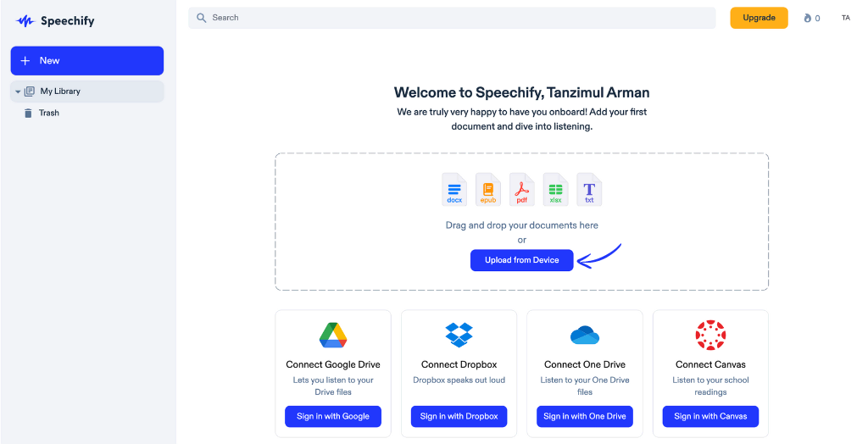Open the streak flame counter
Viewport: 868px width, 444px height.
(x=811, y=18)
